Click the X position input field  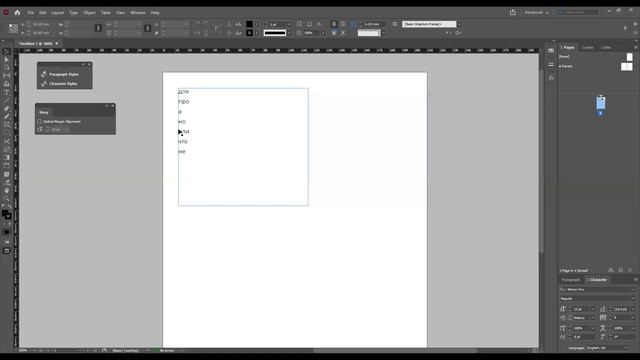[x=42, y=24]
